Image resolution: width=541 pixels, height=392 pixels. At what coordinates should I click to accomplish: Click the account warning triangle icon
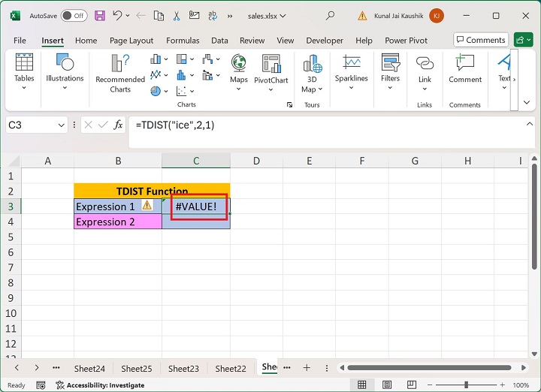(x=362, y=16)
